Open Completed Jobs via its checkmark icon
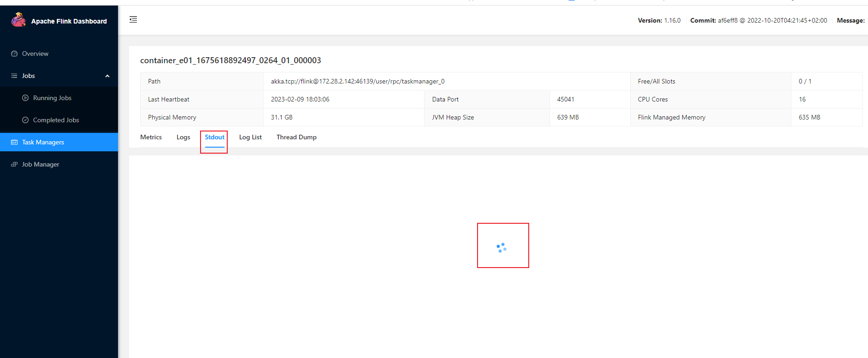This screenshot has height=358, width=868. 25,120
